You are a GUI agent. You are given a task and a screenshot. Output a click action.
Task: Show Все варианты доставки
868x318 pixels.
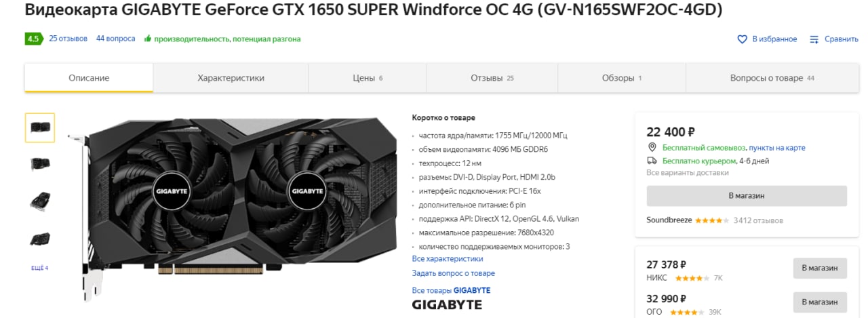coord(688,173)
